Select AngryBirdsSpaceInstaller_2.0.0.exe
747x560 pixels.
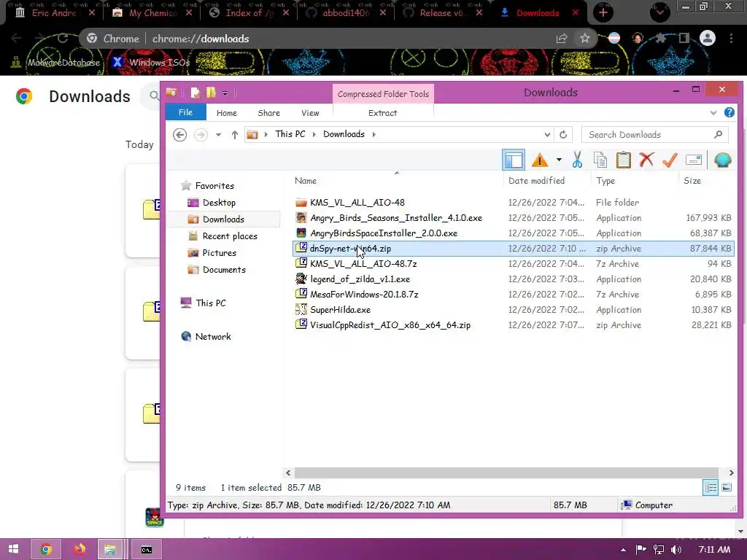[384, 233]
